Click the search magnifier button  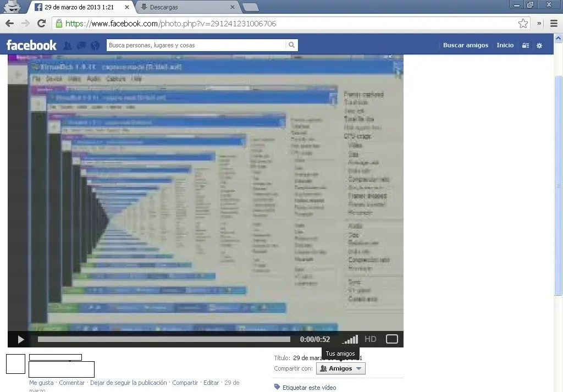[x=291, y=45]
